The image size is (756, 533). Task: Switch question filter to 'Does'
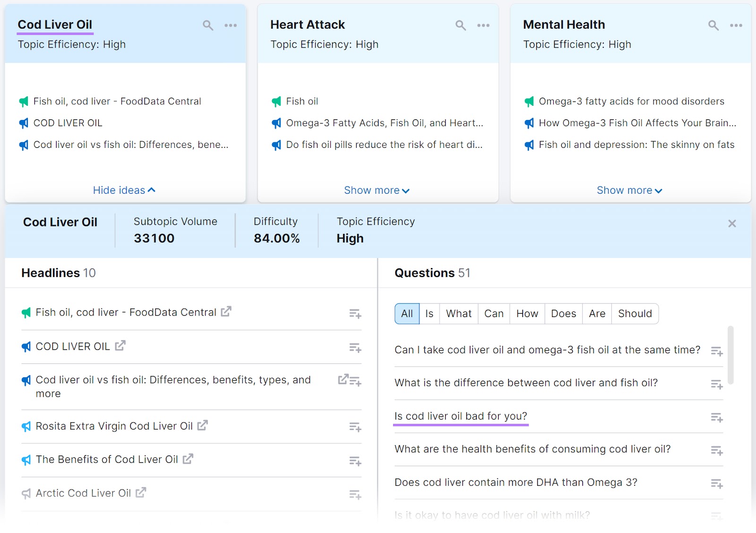pyautogui.click(x=563, y=314)
